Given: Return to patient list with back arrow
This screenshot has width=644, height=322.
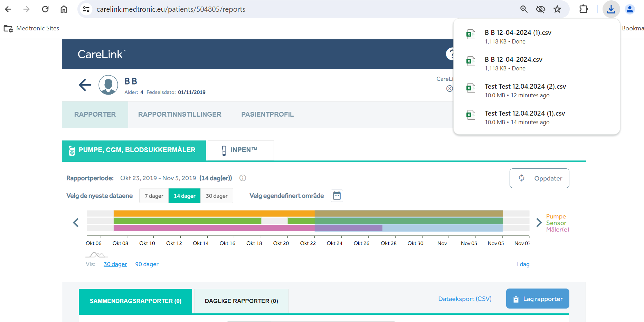Looking at the screenshot, I should click(x=85, y=85).
